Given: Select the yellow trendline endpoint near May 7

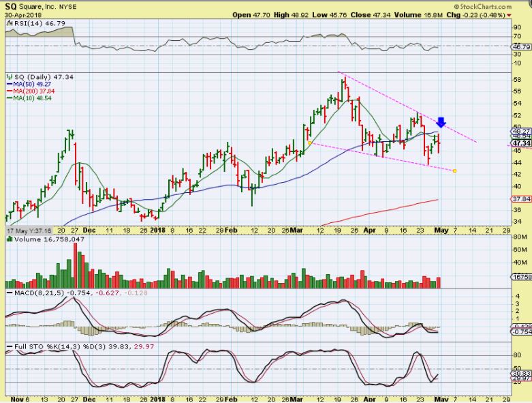Looking at the screenshot, I should click(x=454, y=170).
